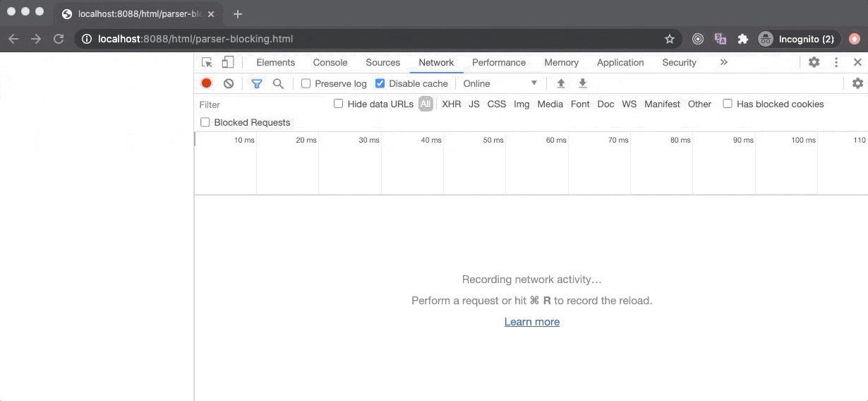Open DevTools three-dot customize menu
The height and width of the screenshot is (401, 868).
coord(836,62)
